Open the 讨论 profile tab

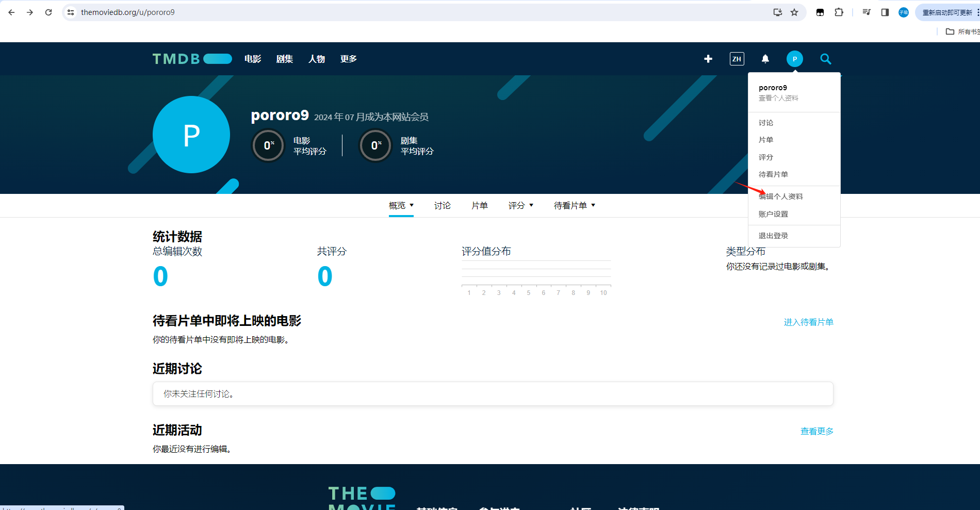(443, 205)
